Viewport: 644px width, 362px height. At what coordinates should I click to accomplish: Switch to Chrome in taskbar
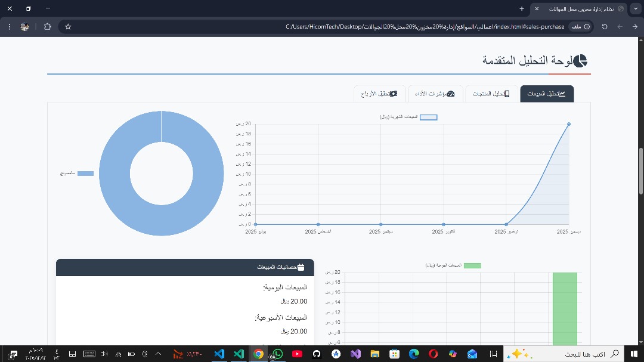click(258, 354)
